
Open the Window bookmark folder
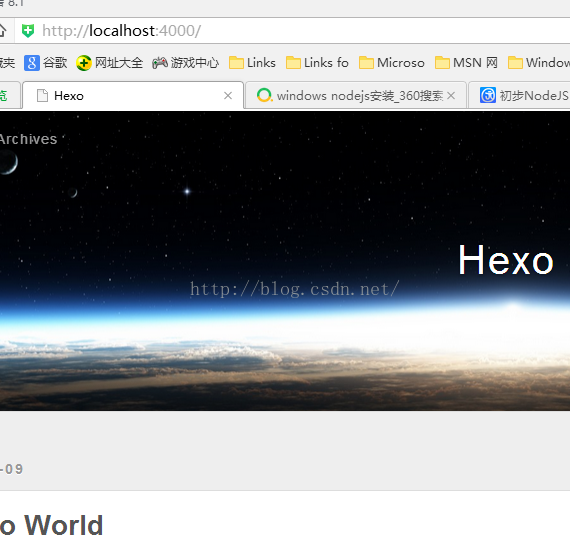[x=539, y=63]
